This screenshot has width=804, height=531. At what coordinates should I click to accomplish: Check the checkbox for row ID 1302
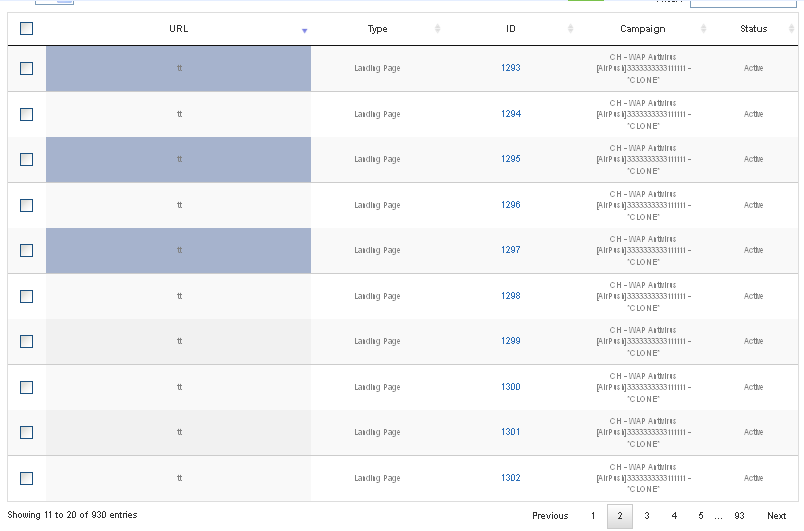pyautogui.click(x=26, y=479)
